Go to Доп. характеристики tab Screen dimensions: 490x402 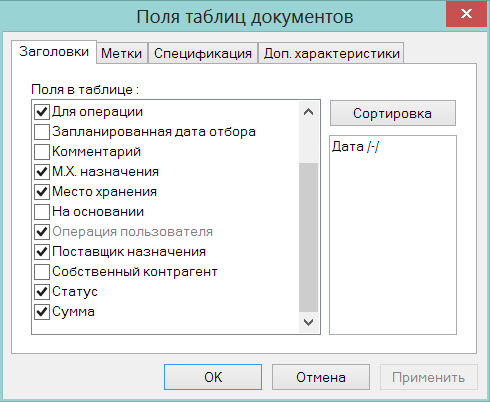(x=331, y=53)
